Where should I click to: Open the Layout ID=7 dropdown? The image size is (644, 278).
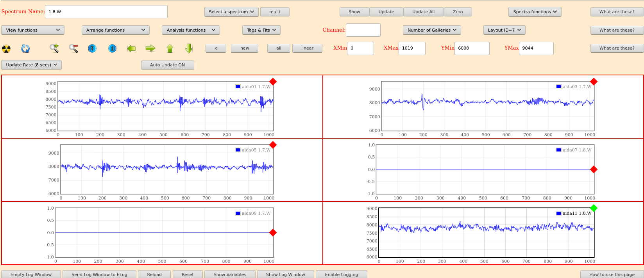pos(504,30)
